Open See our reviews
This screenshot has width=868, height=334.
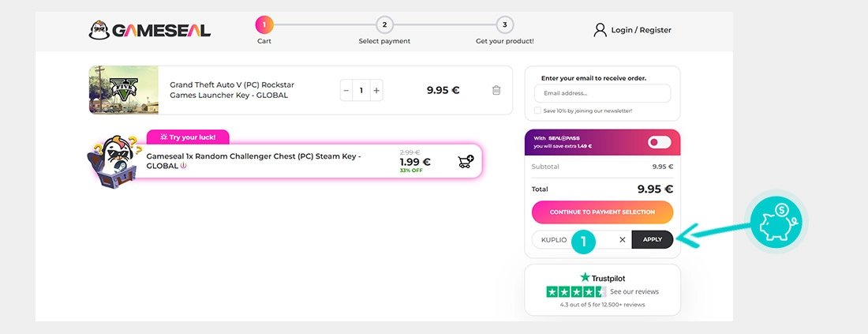pos(634,292)
